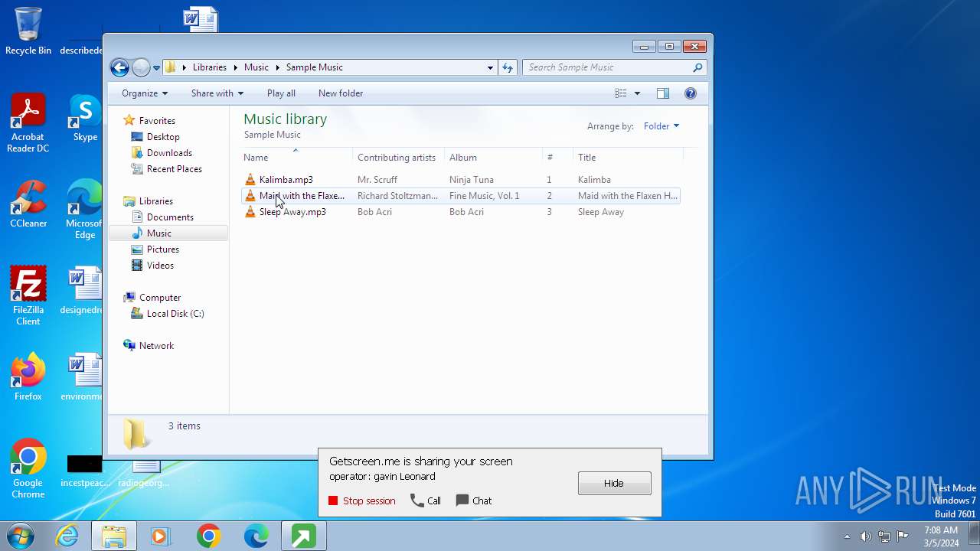
Task: Start a Call with the operator
Action: (426, 501)
